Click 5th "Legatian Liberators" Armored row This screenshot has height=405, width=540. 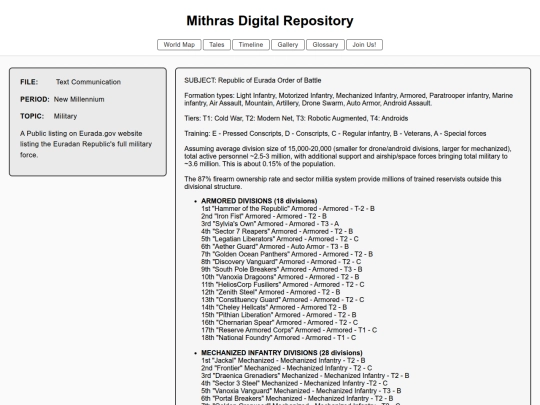point(280,239)
